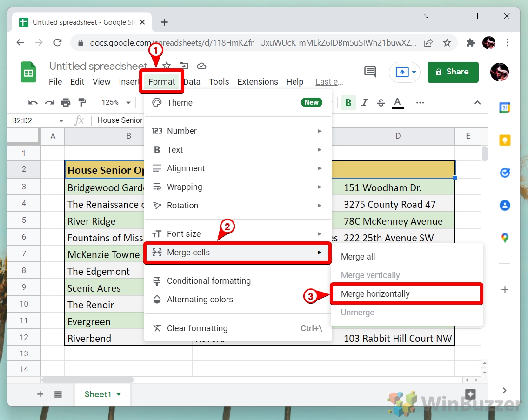The image size is (528, 420).
Task: Open the Google account avatar in Sheets
Action: [x=499, y=72]
